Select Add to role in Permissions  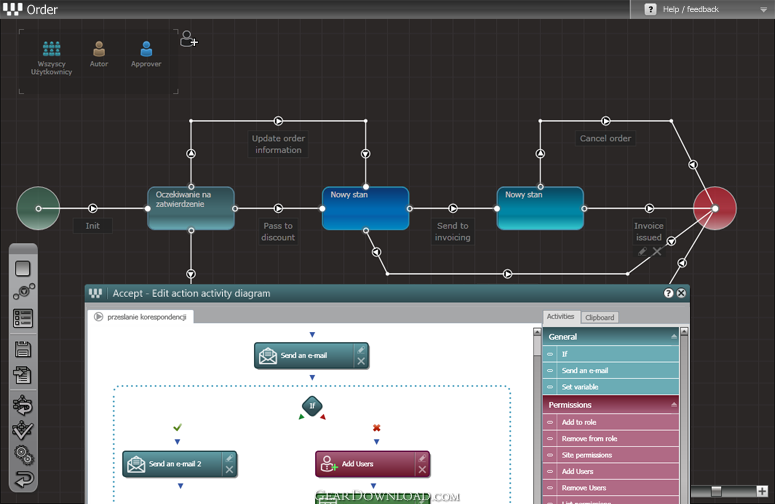click(611, 422)
